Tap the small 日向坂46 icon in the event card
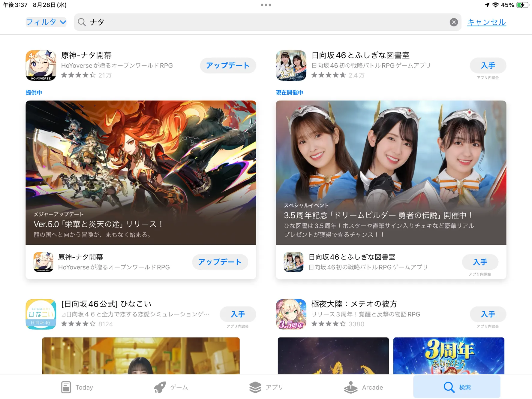The height and width of the screenshot is (399, 532). [x=293, y=262]
